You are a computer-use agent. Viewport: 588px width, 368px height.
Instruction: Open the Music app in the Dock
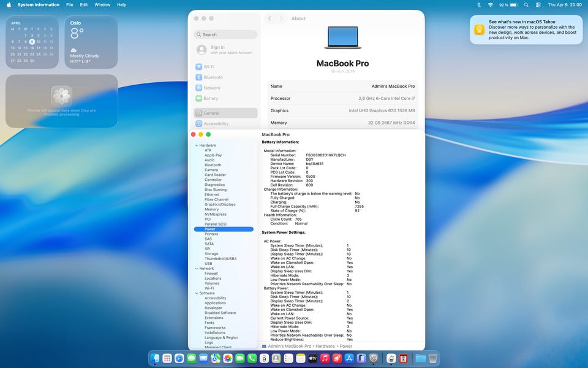tap(325, 358)
